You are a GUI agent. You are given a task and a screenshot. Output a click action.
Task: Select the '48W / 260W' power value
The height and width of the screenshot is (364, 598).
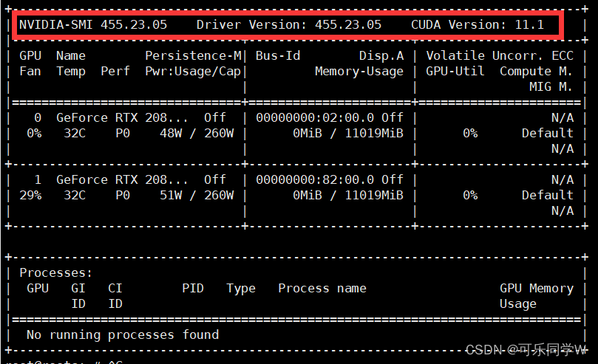197,134
